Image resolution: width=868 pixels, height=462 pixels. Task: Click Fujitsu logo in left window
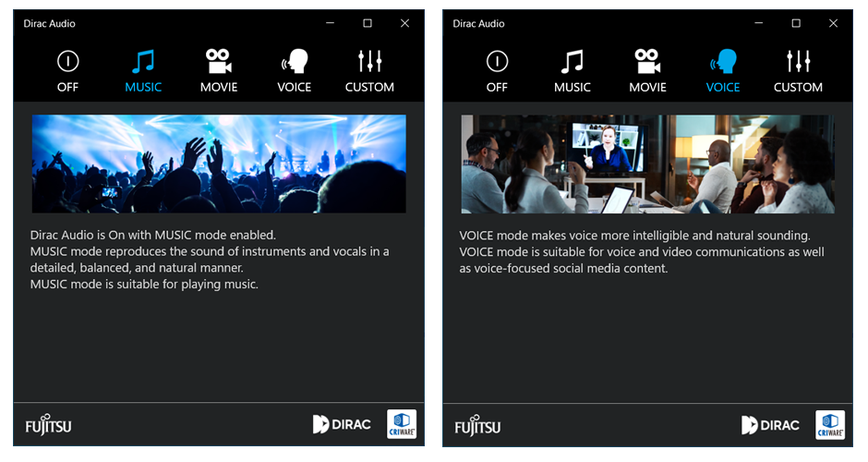[48, 425]
